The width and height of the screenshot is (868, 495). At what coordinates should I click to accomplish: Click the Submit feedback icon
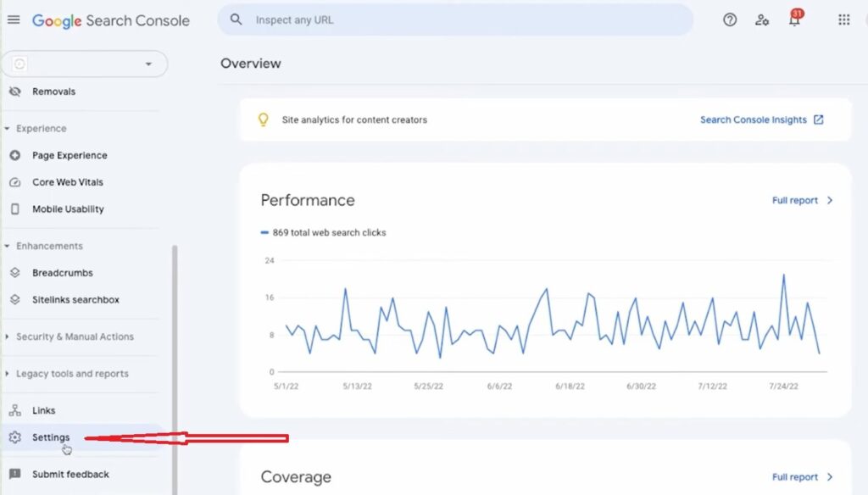tap(15, 474)
